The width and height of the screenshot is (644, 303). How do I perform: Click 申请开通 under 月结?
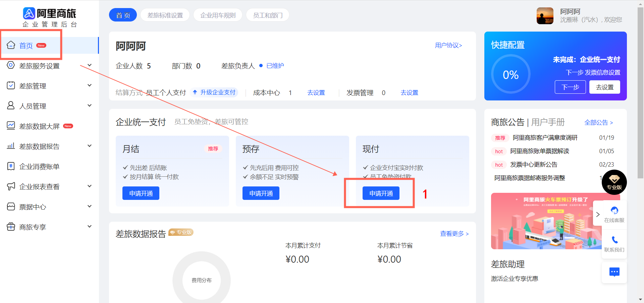(x=141, y=193)
